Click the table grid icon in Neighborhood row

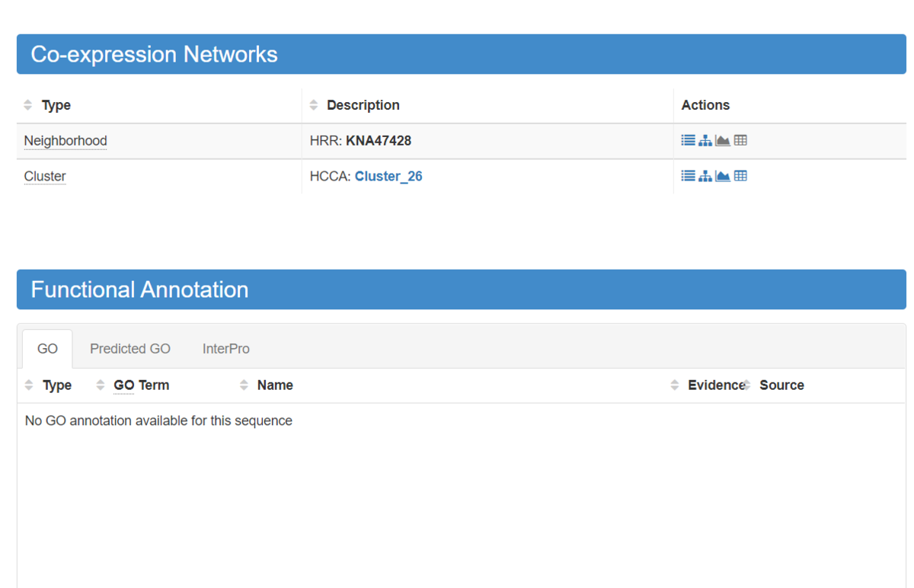pos(740,140)
